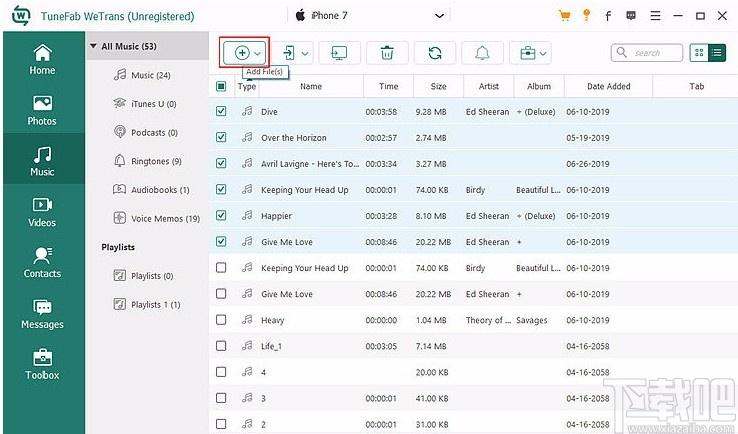Select Voice Memos (19) category
The height and width of the screenshot is (434, 738).
[157, 218]
